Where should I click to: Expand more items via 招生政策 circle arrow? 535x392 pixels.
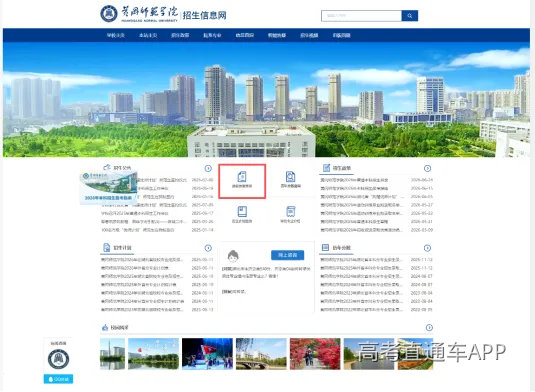pyautogui.click(x=427, y=168)
